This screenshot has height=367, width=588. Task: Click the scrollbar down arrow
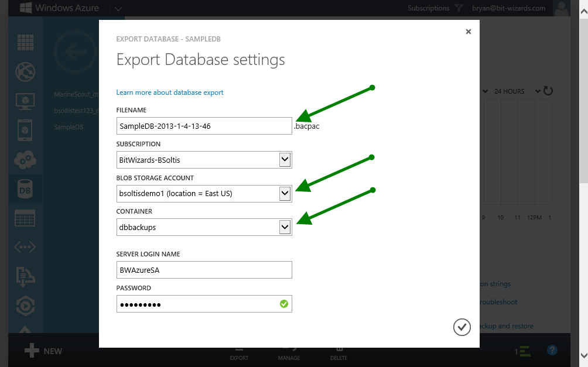pyautogui.click(x=583, y=355)
